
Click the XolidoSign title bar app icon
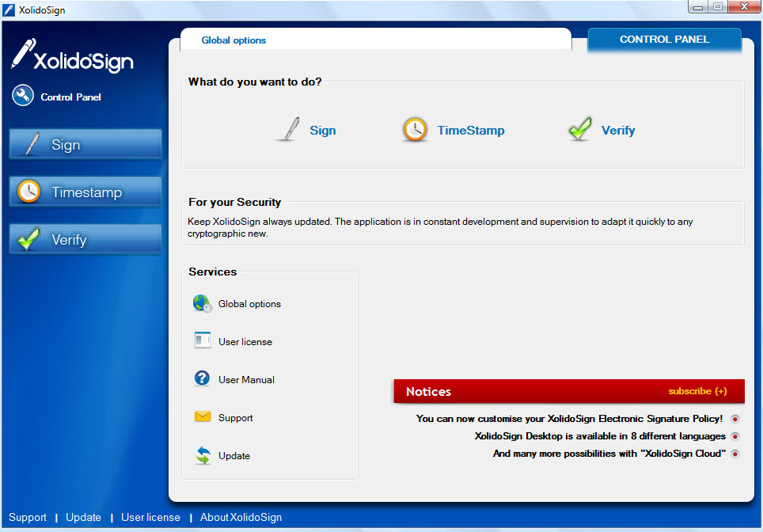point(9,9)
